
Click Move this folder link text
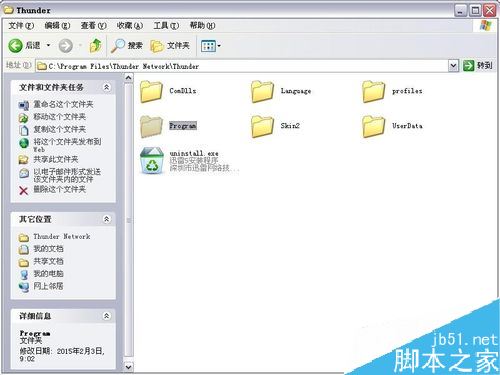[60, 117]
